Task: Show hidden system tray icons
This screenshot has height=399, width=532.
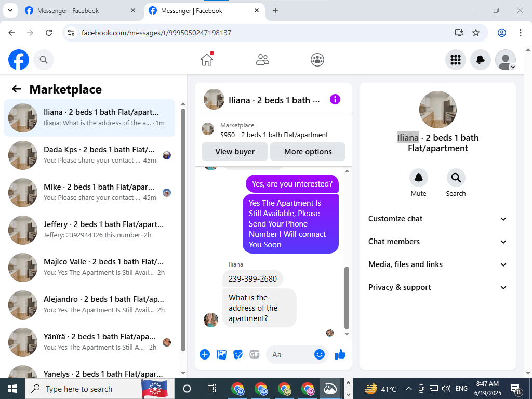Action: tap(409, 389)
